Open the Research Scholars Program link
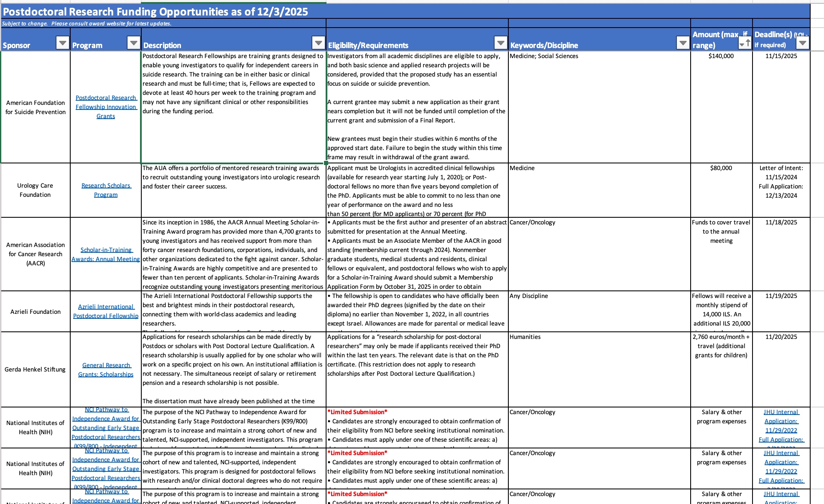Viewport: 824px width, 504px height. (x=106, y=190)
